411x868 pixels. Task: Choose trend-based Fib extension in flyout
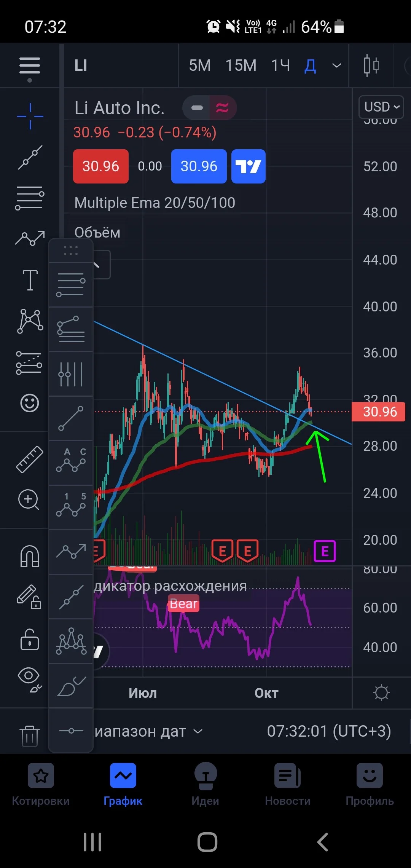(71, 329)
